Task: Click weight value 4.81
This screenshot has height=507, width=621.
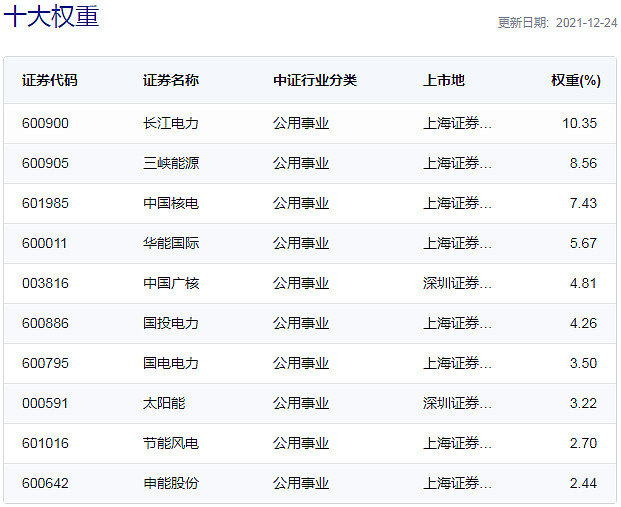Action: 583,283
